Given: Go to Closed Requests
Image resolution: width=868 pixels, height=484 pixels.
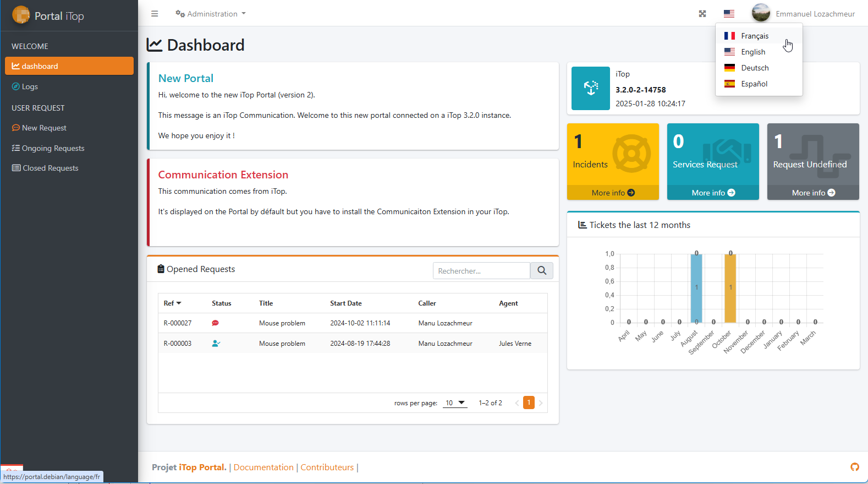Looking at the screenshot, I should click(50, 168).
